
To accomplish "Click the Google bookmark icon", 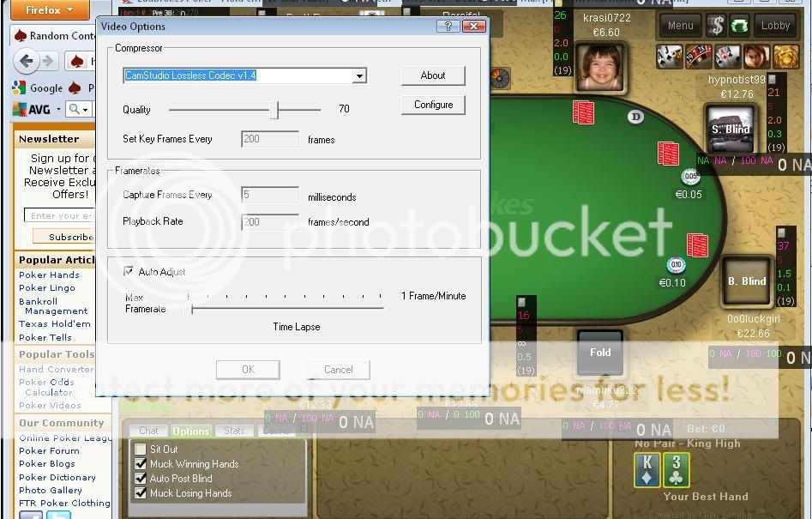I will pos(18,88).
